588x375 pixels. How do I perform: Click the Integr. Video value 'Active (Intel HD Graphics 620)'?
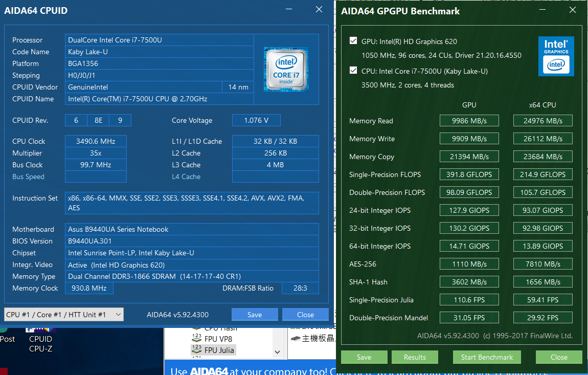click(192, 264)
